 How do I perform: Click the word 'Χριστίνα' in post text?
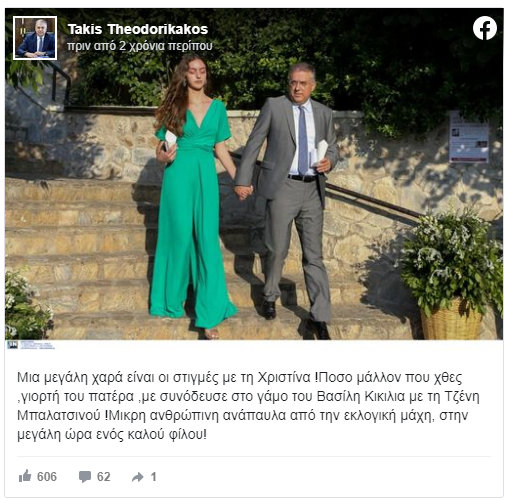click(284, 378)
